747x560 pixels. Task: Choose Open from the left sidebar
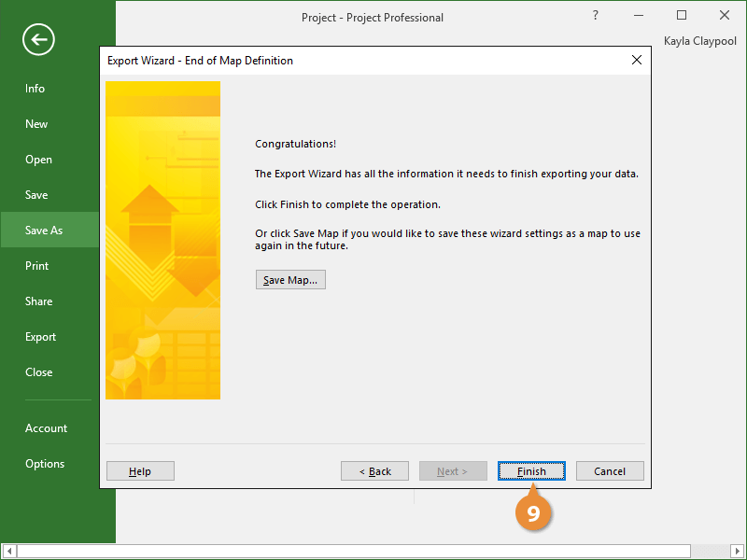(38, 160)
